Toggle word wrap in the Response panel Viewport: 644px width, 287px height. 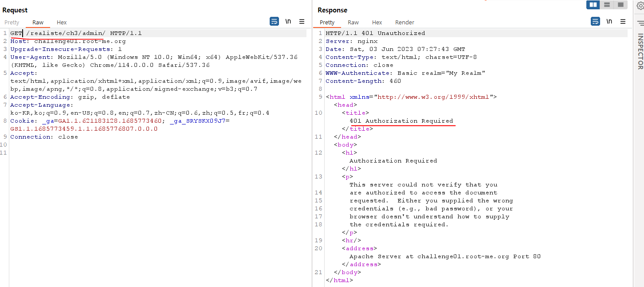(595, 21)
